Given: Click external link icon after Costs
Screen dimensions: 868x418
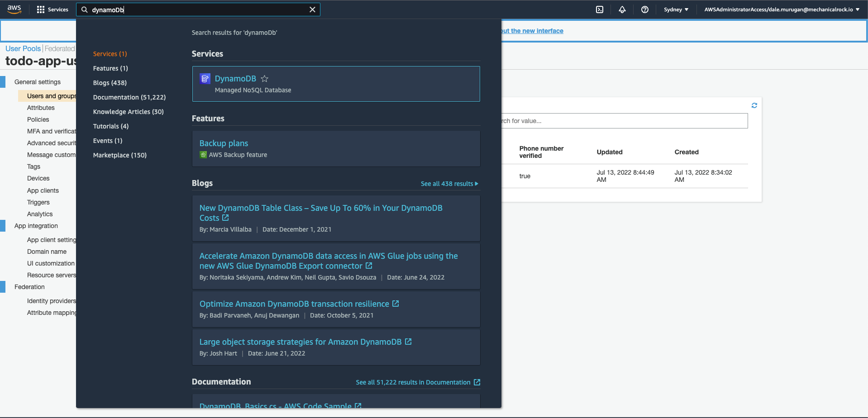Looking at the screenshot, I should (x=225, y=218).
